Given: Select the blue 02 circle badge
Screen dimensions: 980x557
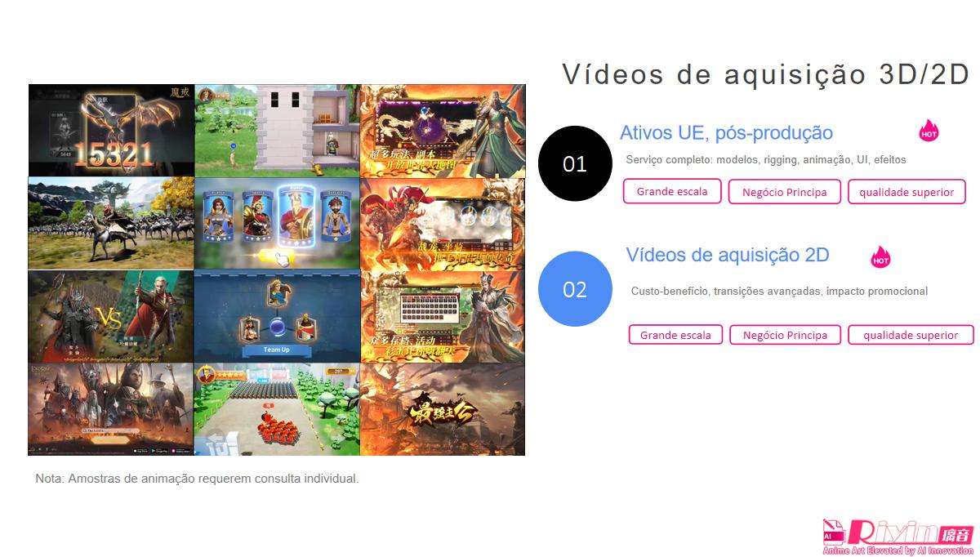Looking at the screenshot, I should [x=575, y=289].
